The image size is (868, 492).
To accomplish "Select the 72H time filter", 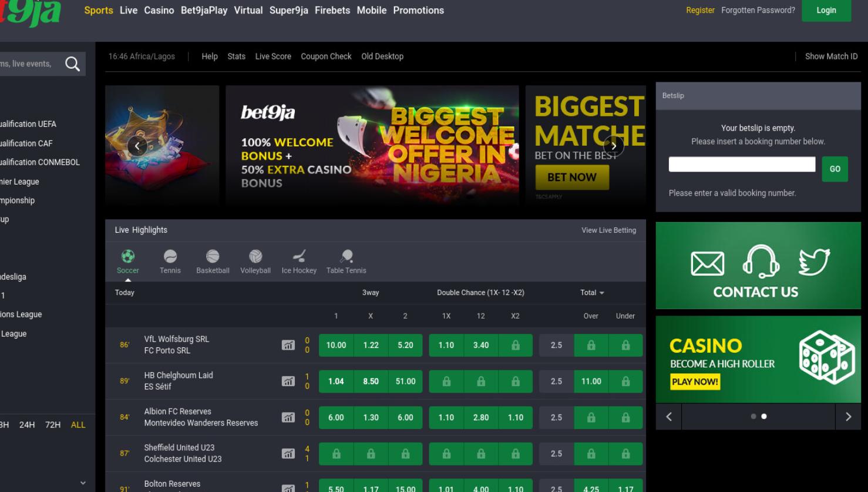I will (53, 425).
